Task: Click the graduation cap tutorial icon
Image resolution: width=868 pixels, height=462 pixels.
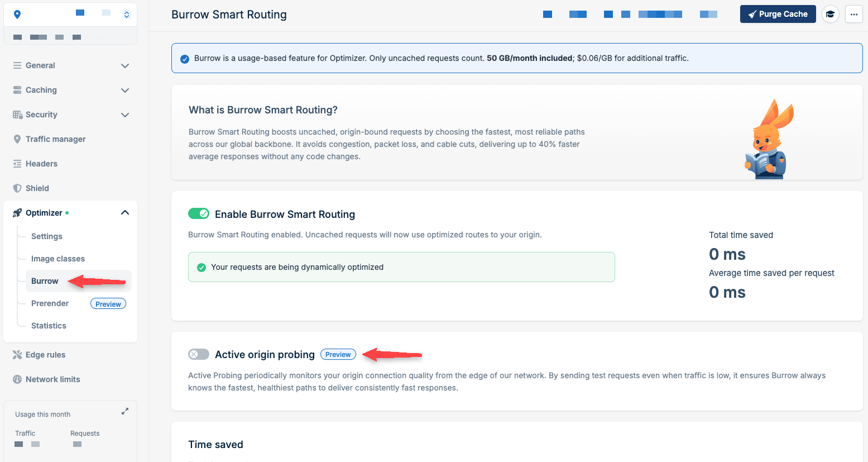Action: click(831, 14)
